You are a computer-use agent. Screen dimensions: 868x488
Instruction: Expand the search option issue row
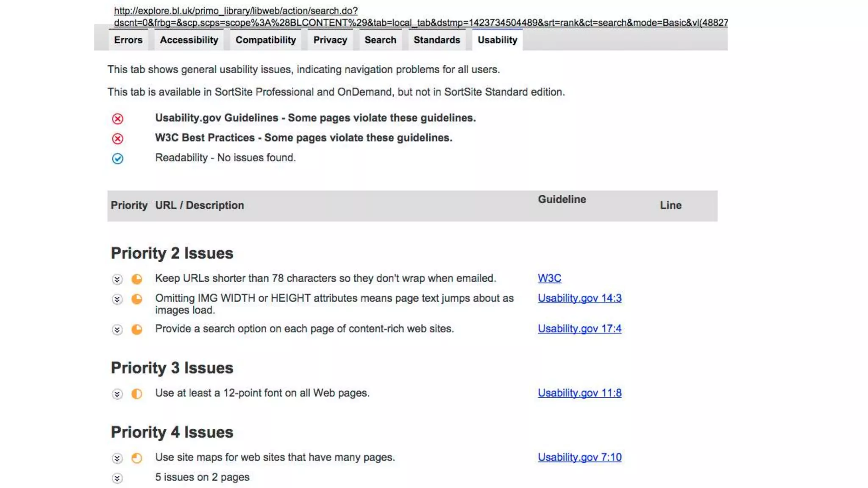(117, 330)
